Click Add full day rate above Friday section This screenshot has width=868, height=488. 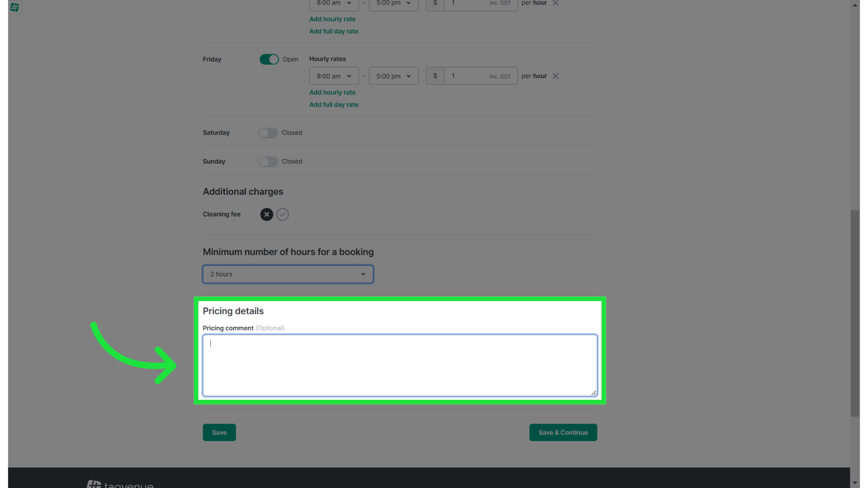tap(334, 31)
